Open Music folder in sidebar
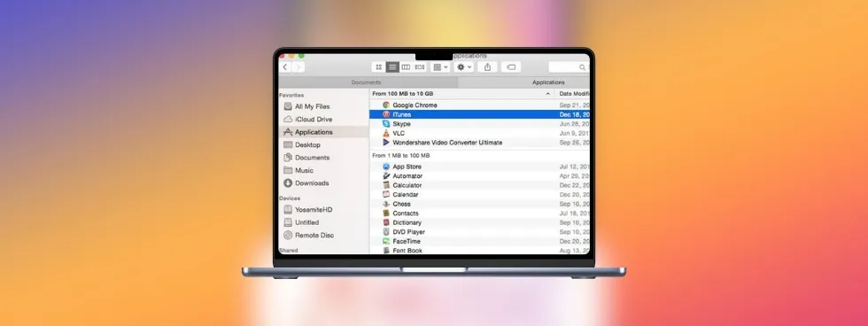Screen dimensions: 868x326 [x=304, y=170]
